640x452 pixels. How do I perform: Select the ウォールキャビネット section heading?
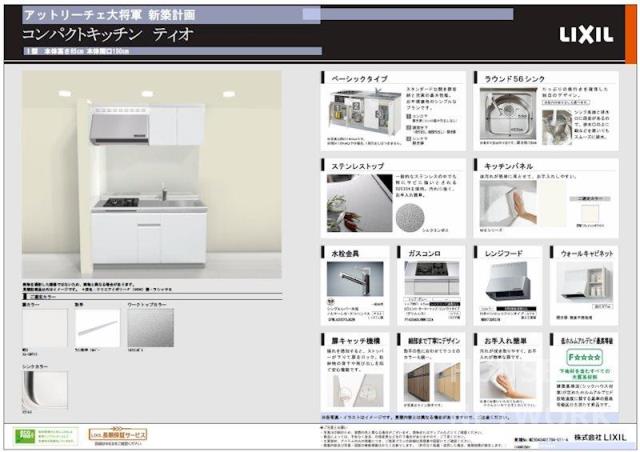[x=587, y=254]
